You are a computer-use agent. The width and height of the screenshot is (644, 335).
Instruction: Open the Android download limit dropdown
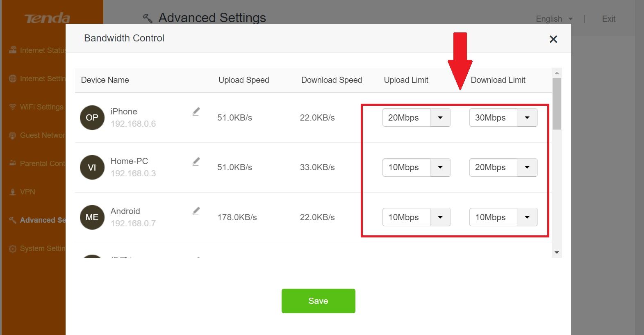point(527,217)
